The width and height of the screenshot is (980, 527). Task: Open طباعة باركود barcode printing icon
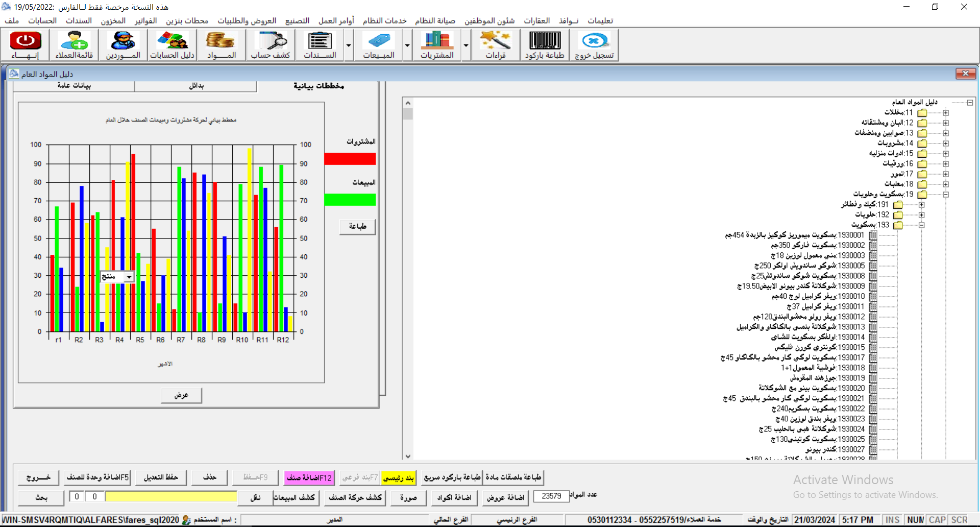545,45
